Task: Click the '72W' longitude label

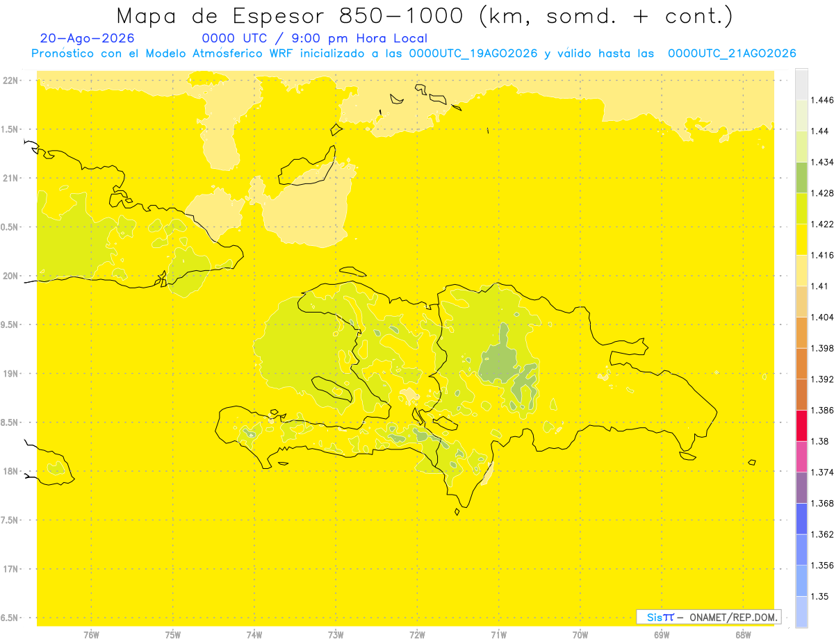Action: pyautogui.click(x=417, y=635)
